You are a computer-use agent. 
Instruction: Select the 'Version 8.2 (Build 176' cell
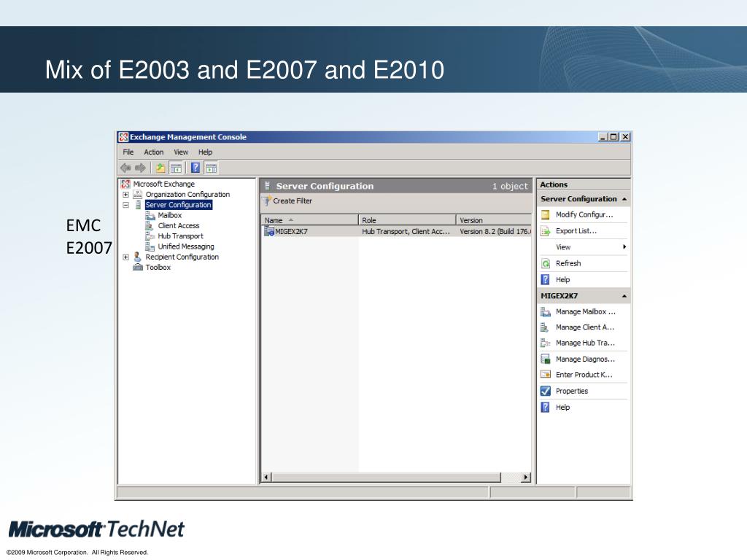pos(495,231)
